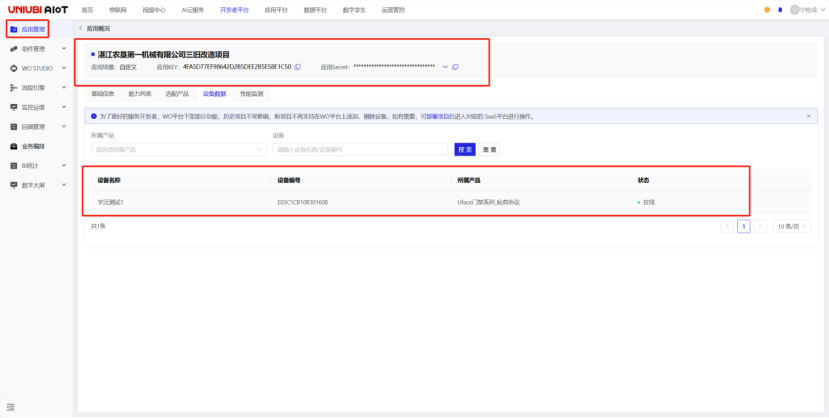Click the orange status dot icon in header
The width and height of the screenshot is (829, 418).
click(767, 9)
